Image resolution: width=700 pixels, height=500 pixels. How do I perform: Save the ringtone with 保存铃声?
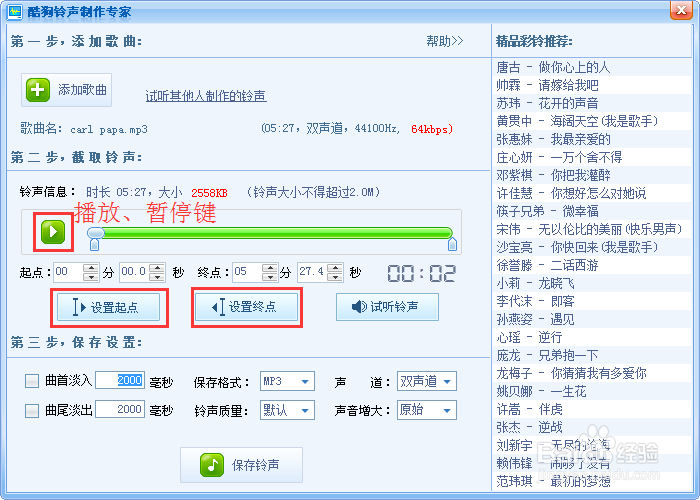point(241,465)
